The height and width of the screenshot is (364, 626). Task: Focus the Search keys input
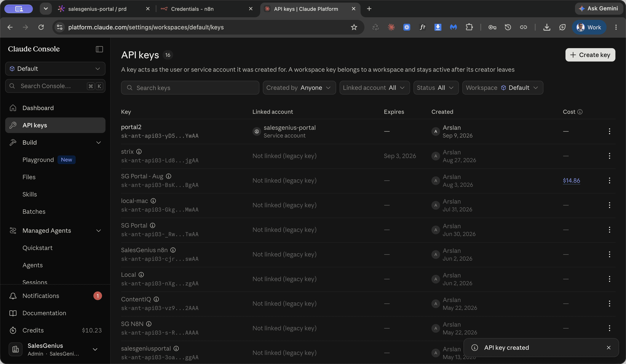click(x=190, y=88)
